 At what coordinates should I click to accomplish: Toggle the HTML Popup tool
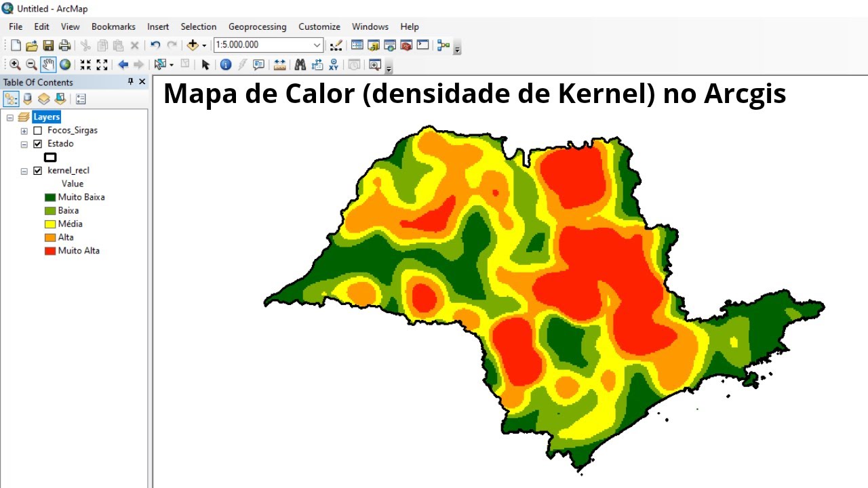258,64
